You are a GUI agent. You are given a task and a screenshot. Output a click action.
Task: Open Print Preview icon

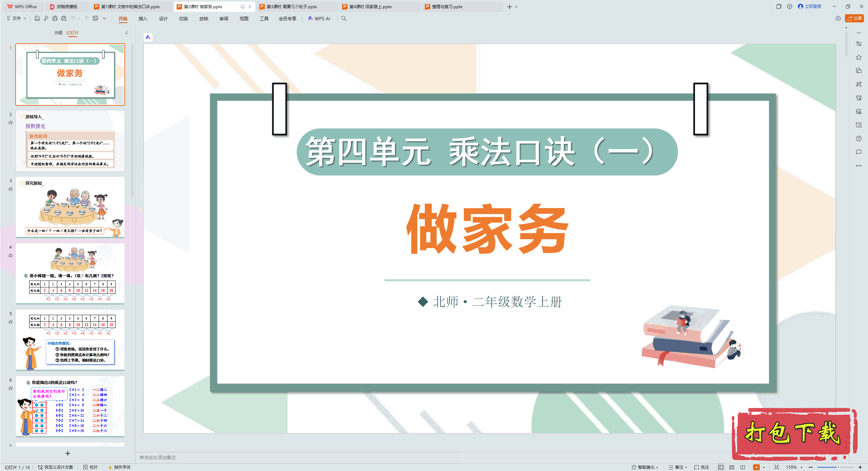[x=64, y=18]
